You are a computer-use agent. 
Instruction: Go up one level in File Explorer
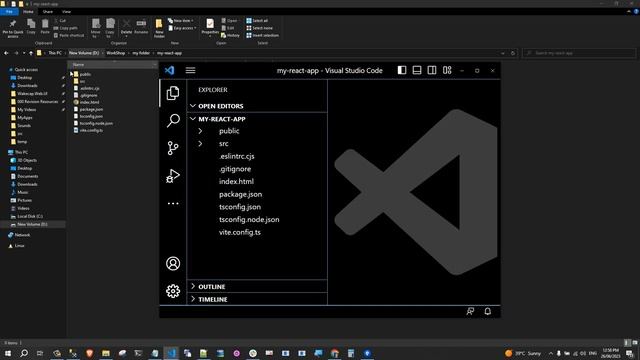click(31, 53)
